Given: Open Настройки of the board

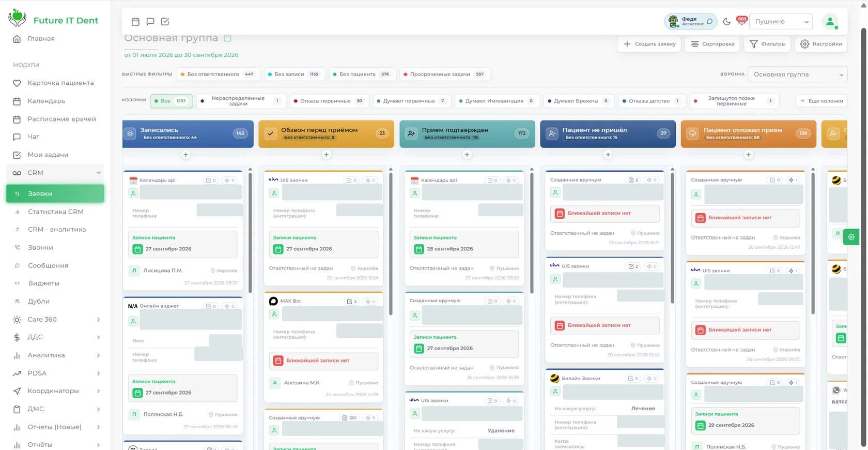Looking at the screenshot, I should (x=821, y=44).
